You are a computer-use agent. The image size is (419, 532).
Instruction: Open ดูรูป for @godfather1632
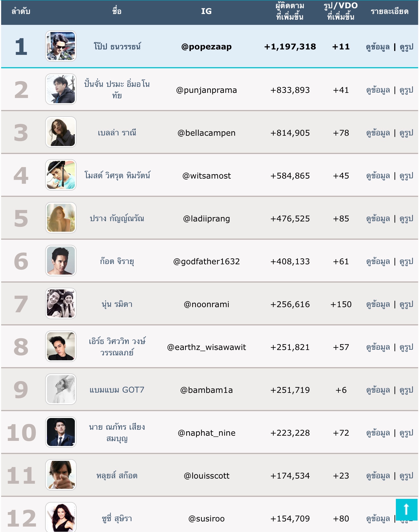(x=406, y=262)
